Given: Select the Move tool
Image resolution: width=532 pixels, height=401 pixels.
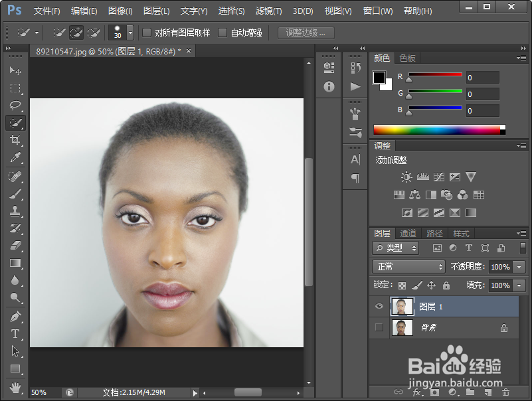Looking at the screenshot, I should click(x=15, y=70).
